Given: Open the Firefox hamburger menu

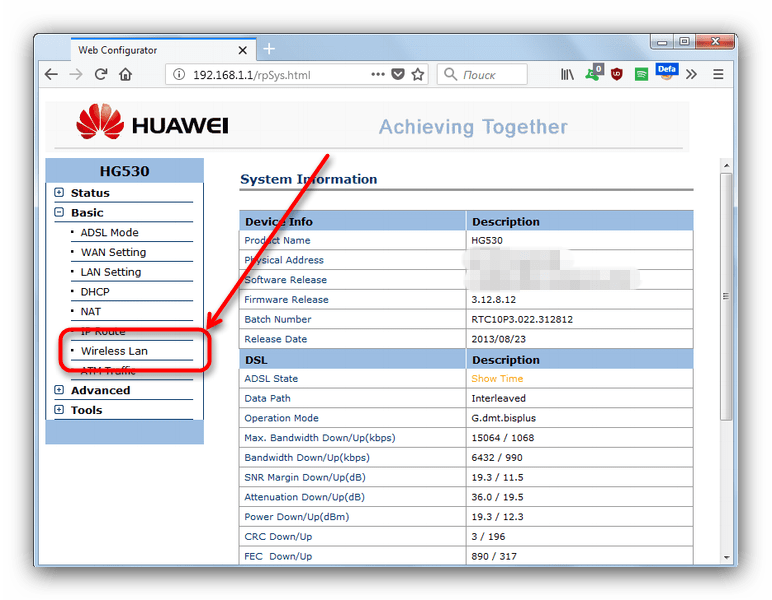Looking at the screenshot, I should [x=718, y=74].
